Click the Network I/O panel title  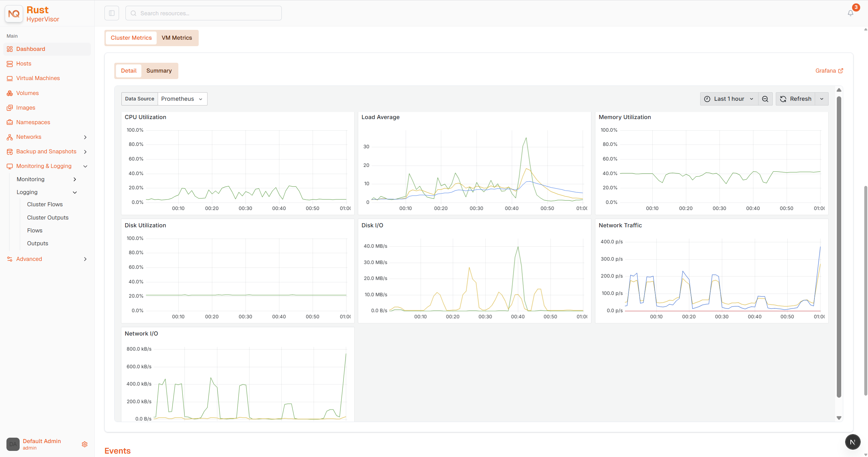click(x=141, y=334)
